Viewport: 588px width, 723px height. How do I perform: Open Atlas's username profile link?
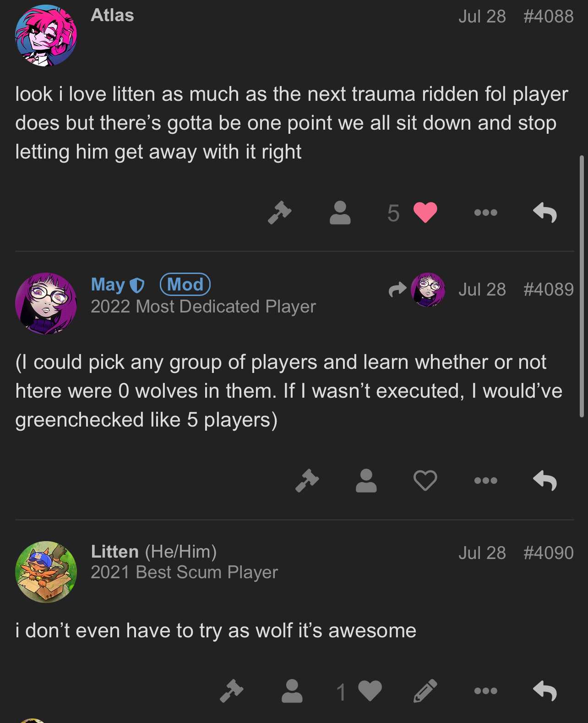[x=112, y=15]
